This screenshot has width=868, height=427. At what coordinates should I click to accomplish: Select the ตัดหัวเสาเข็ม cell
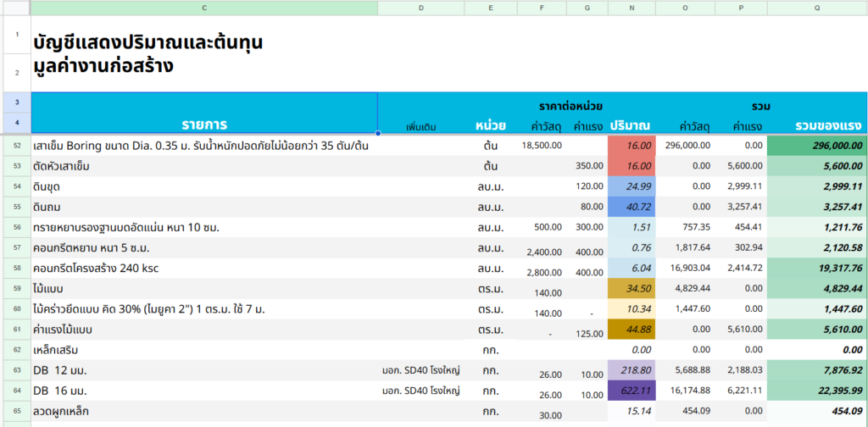(x=204, y=166)
